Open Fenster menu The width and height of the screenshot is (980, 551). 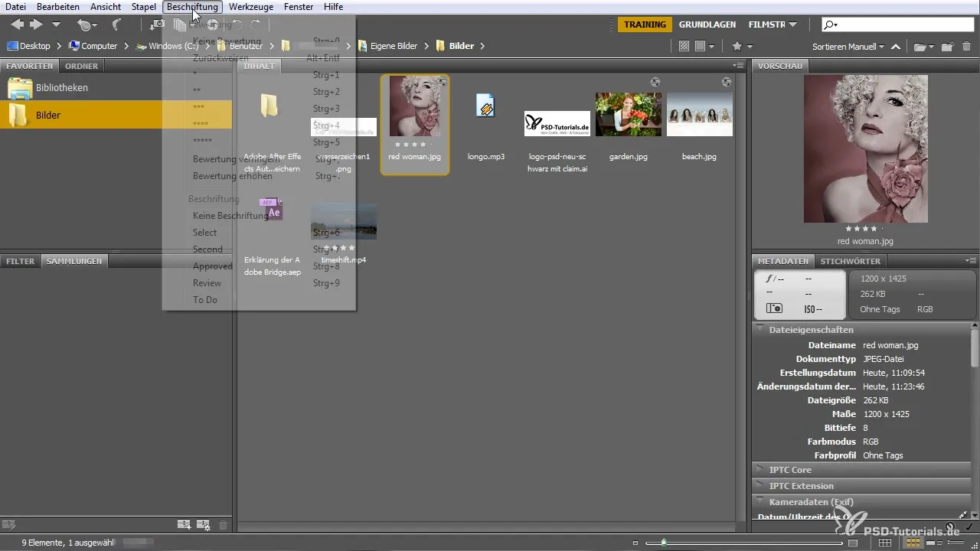click(x=298, y=7)
